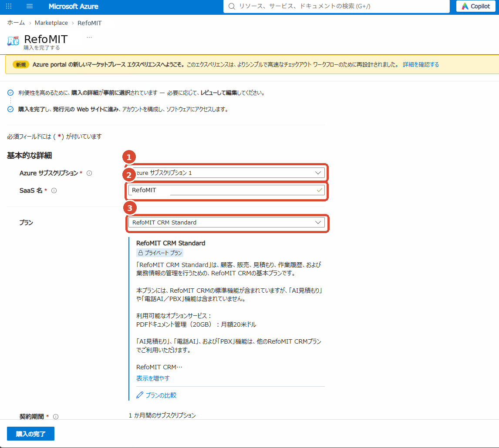Open the Azure portal apps grid icon

point(9,6)
